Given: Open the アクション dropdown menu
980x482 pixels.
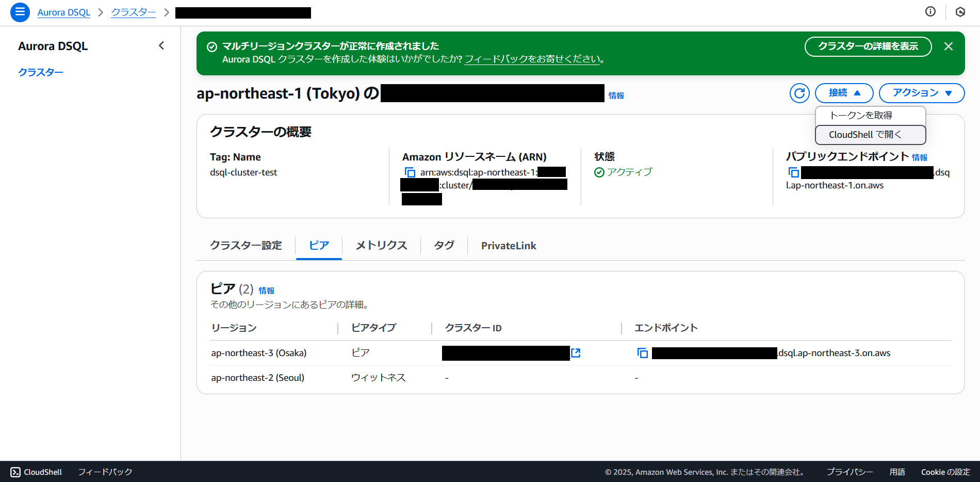Looking at the screenshot, I should click(922, 93).
